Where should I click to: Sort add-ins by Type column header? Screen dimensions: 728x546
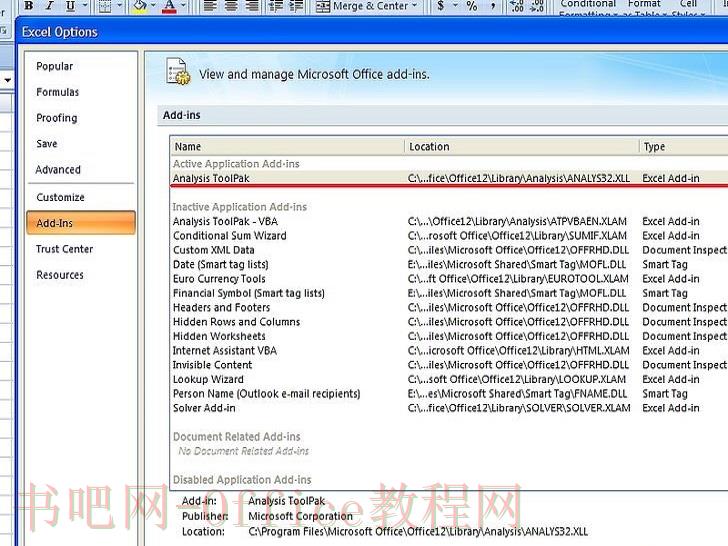pyautogui.click(x=683, y=147)
